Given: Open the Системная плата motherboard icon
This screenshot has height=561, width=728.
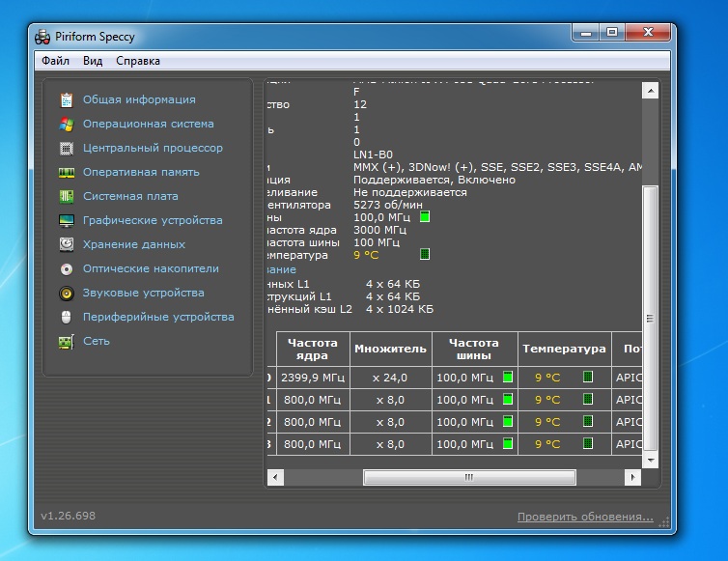Looking at the screenshot, I should (x=66, y=196).
